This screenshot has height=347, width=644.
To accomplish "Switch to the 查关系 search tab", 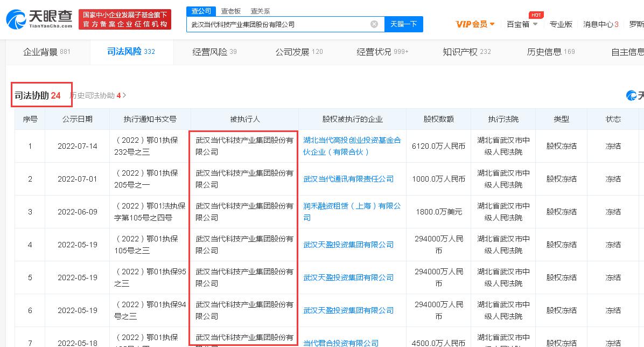I will [x=261, y=11].
